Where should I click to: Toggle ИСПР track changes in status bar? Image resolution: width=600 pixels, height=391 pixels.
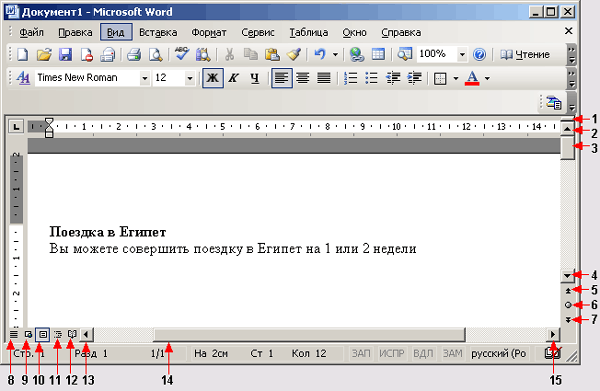point(391,353)
